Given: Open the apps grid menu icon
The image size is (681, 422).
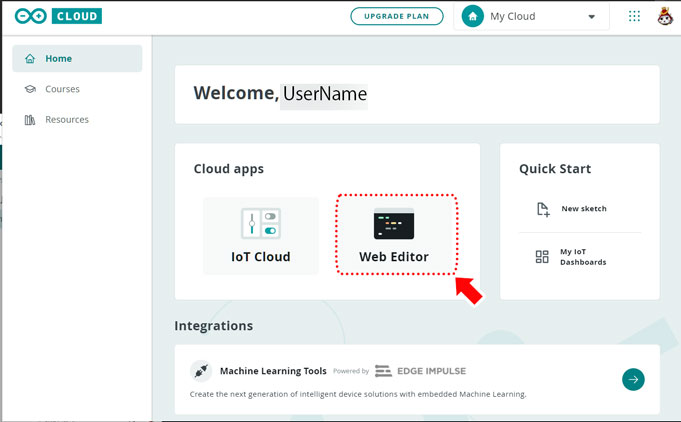Looking at the screenshot, I should (634, 16).
